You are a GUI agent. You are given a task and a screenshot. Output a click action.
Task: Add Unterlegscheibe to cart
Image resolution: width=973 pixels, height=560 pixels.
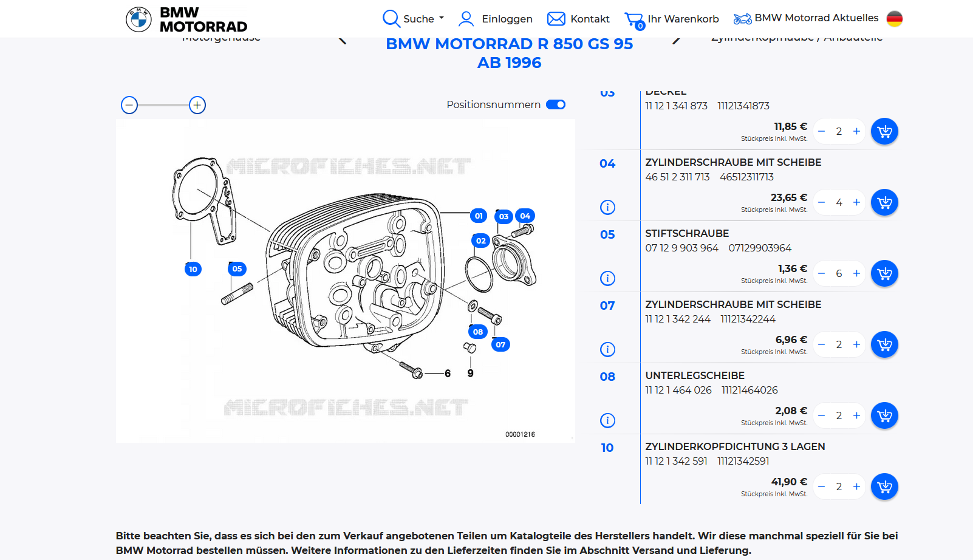884,415
